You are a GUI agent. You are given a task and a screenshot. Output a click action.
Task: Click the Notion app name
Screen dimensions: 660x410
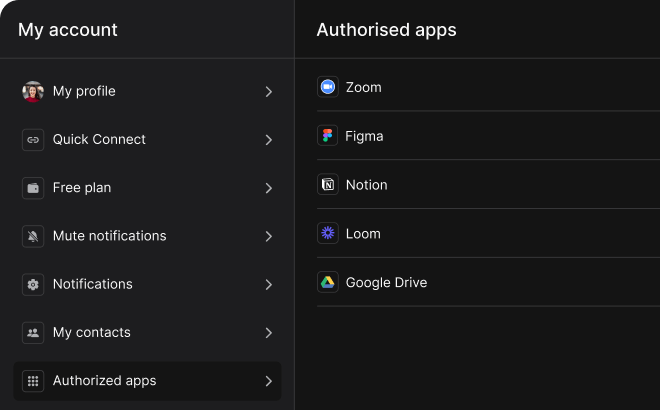pyautogui.click(x=367, y=185)
